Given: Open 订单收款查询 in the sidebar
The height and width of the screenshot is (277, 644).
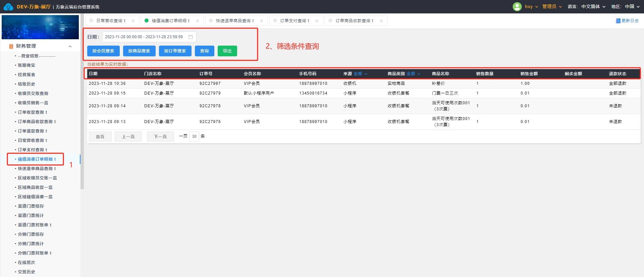Looking at the screenshot, I should pyautogui.click(x=33, y=112).
